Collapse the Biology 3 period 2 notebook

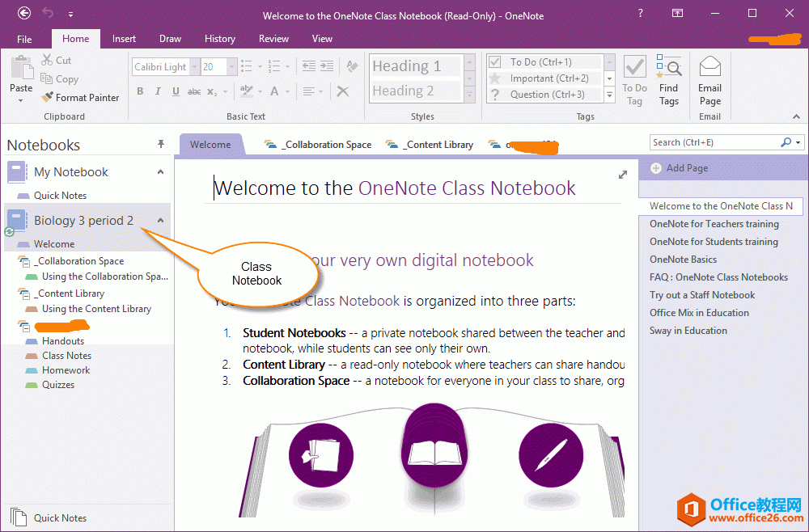coord(159,220)
